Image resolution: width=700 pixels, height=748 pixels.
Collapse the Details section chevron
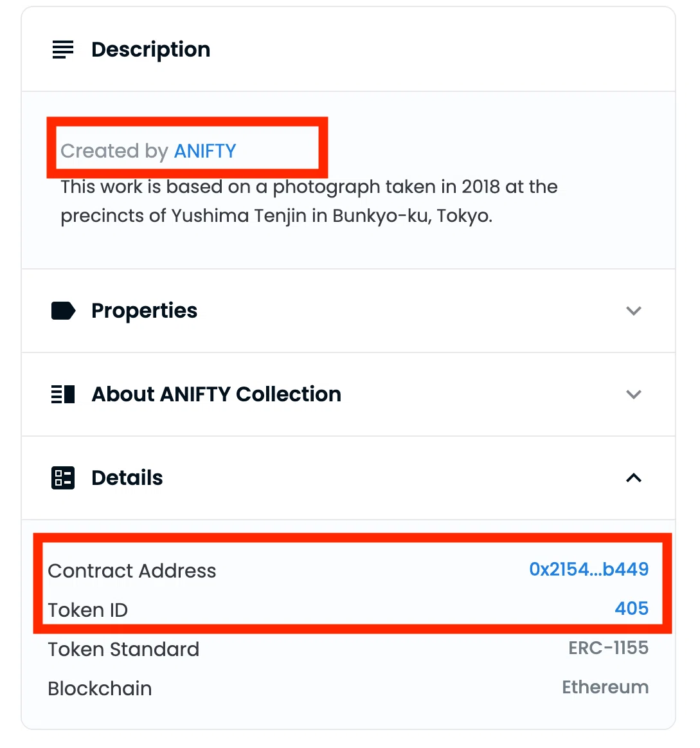tap(633, 477)
